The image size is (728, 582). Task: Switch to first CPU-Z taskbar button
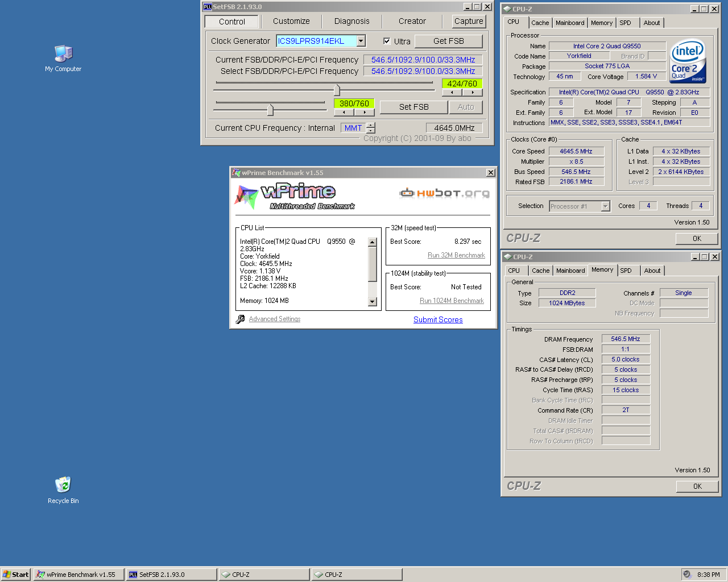pos(264,575)
